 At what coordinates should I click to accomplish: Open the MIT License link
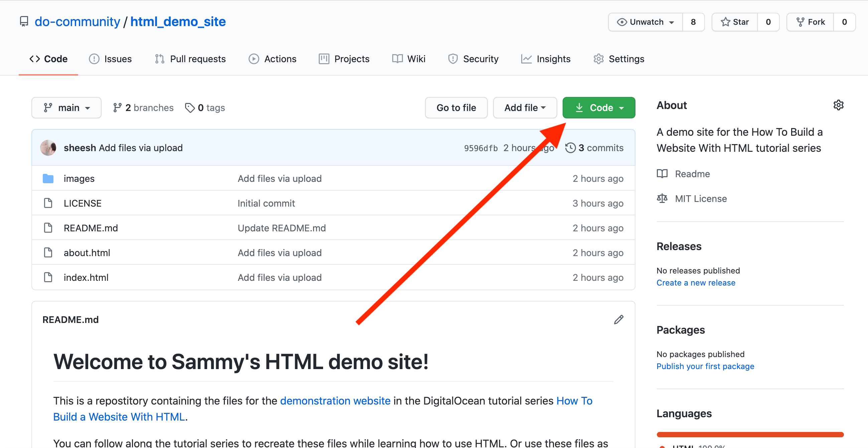701,199
